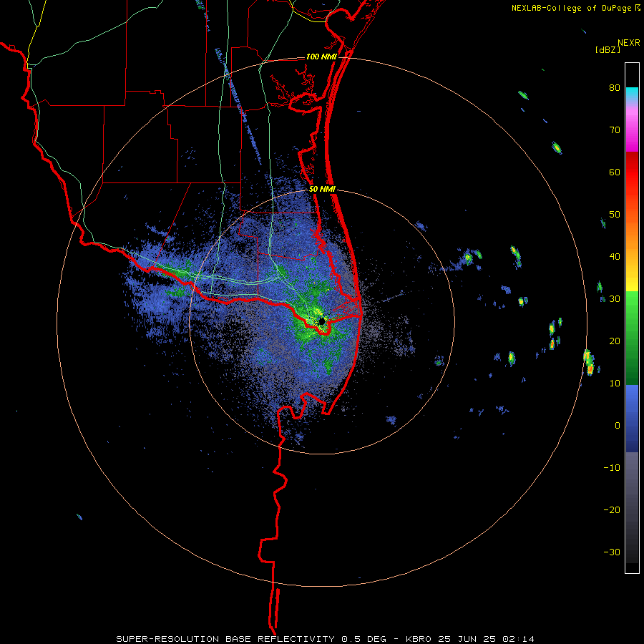Click the red band of the color scale
The height and width of the screenshot is (644, 644).
[x=632, y=172]
